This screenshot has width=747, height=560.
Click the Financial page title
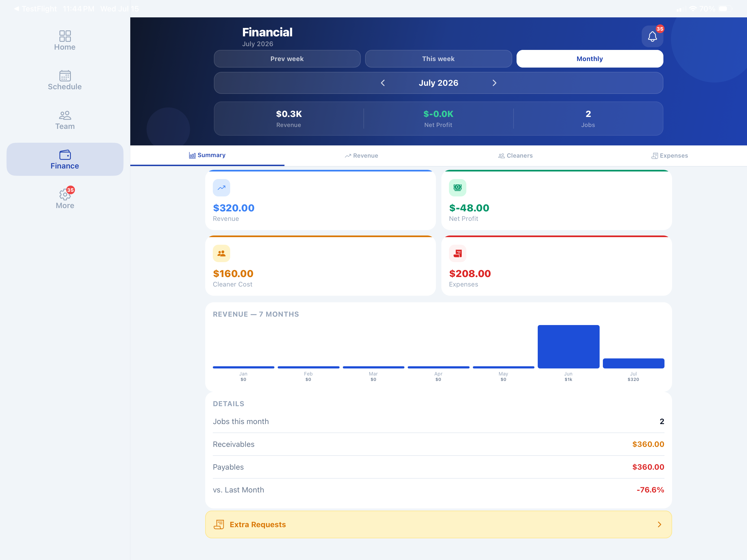[267, 32]
